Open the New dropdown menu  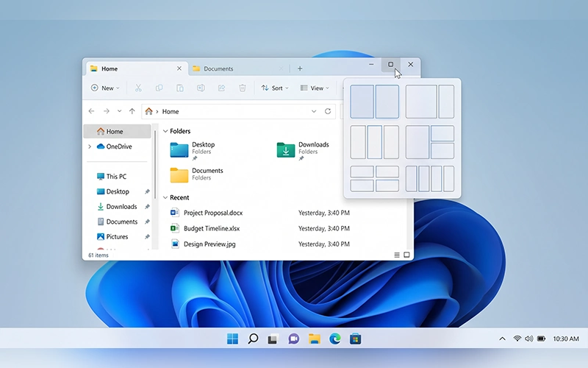point(105,88)
